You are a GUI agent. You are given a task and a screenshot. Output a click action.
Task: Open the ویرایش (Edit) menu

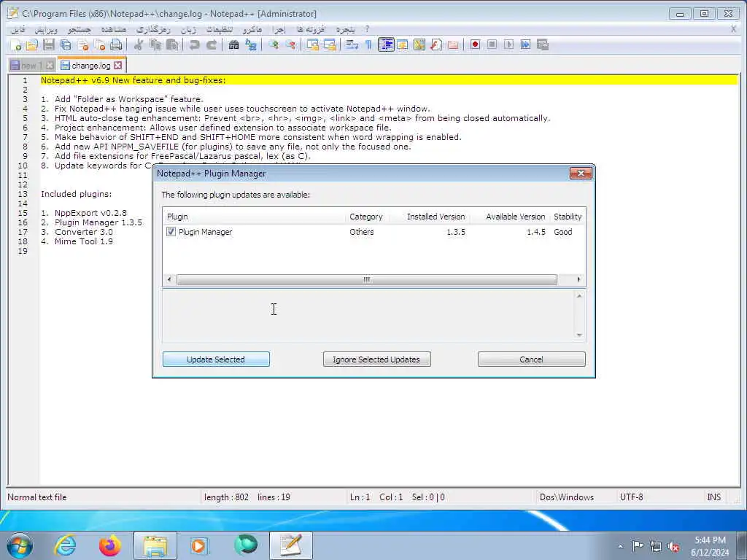coord(46,29)
